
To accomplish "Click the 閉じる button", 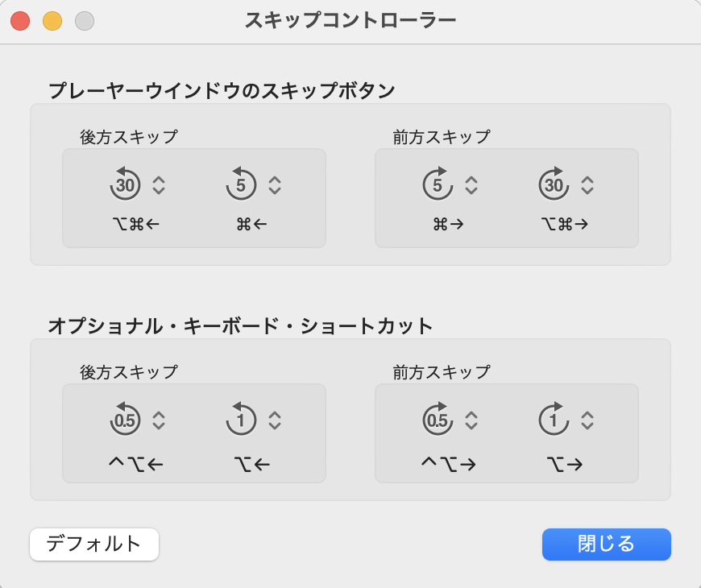I will pyautogui.click(x=606, y=545).
